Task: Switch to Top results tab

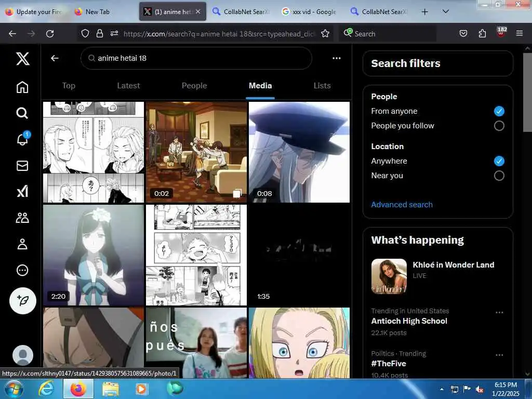Action: [69, 86]
